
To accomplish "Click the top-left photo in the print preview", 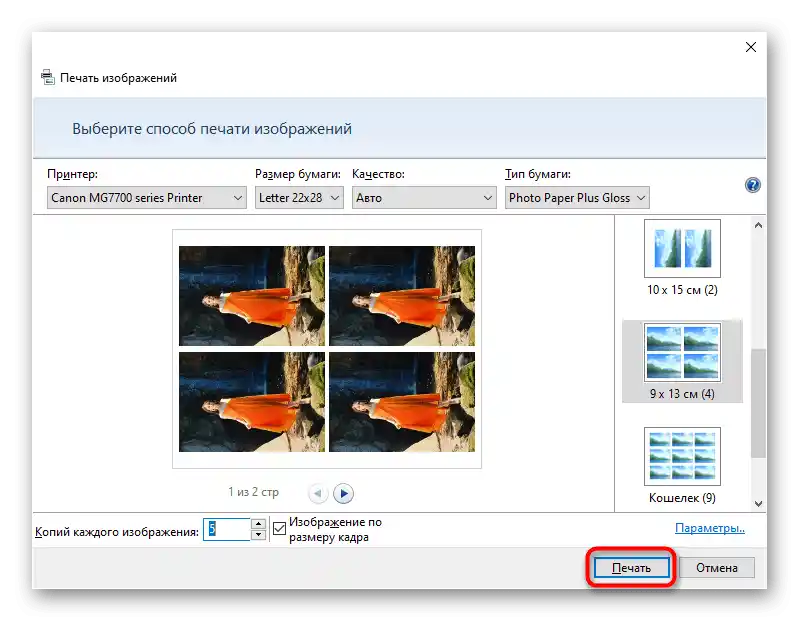I will coord(252,296).
